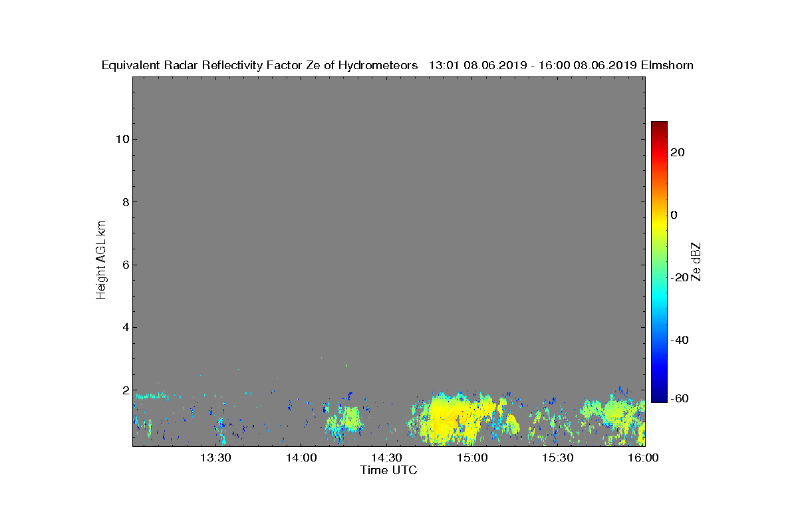The height and width of the screenshot is (532, 798).
Task: Click the dark red top of the colorbar
Action: (659, 126)
